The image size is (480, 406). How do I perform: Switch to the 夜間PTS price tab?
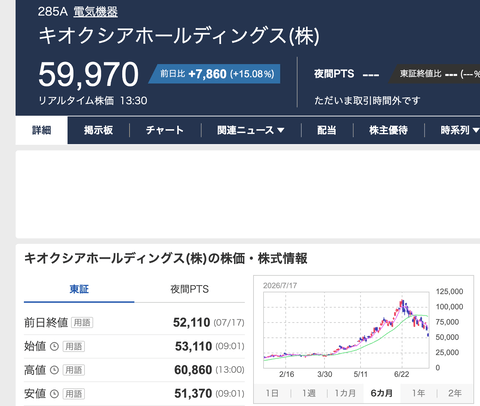coord(189,289)
